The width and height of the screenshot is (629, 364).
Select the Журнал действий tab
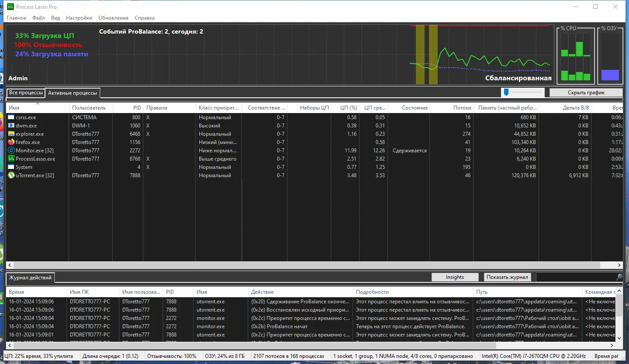pyautogui.click(x=30, y=278)
